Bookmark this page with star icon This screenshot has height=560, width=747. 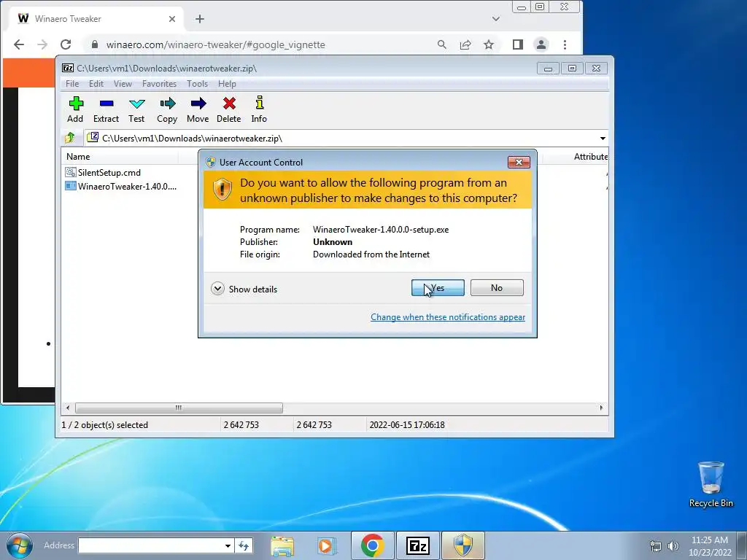[489, 44]
